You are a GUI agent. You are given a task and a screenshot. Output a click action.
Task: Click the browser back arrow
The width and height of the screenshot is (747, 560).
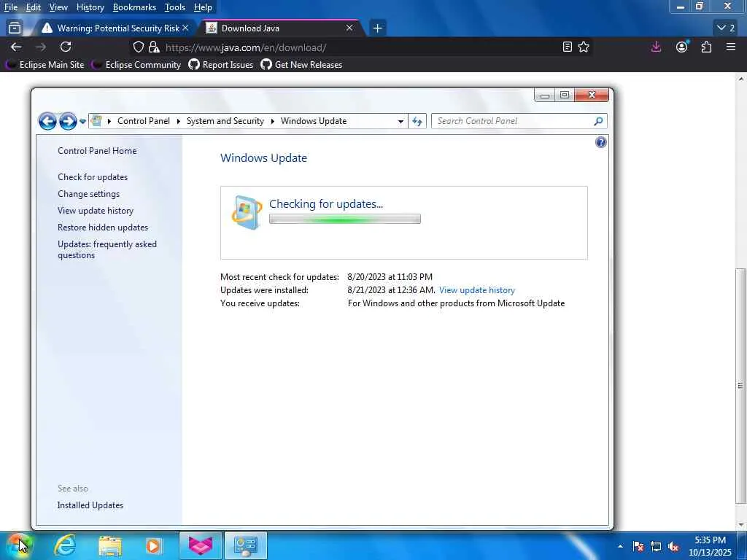coord(16,47)
